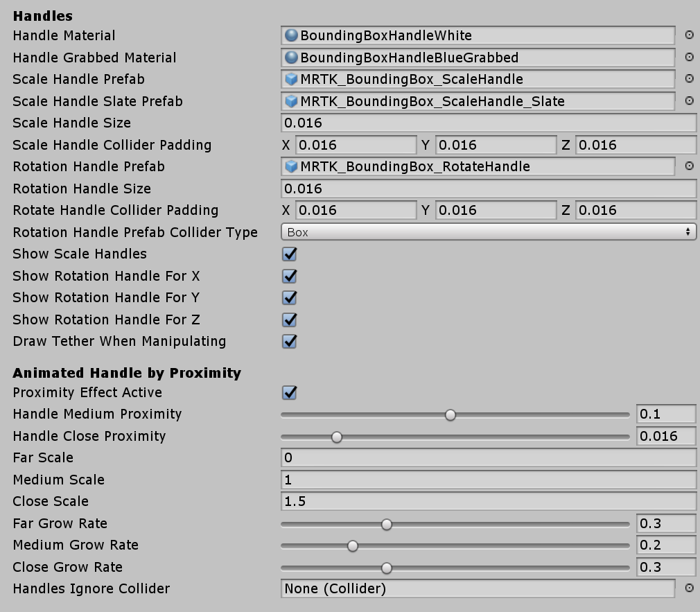Click the Scale Handle Size input field
This screenshot has width=700, height=612.
pos(488,123)
